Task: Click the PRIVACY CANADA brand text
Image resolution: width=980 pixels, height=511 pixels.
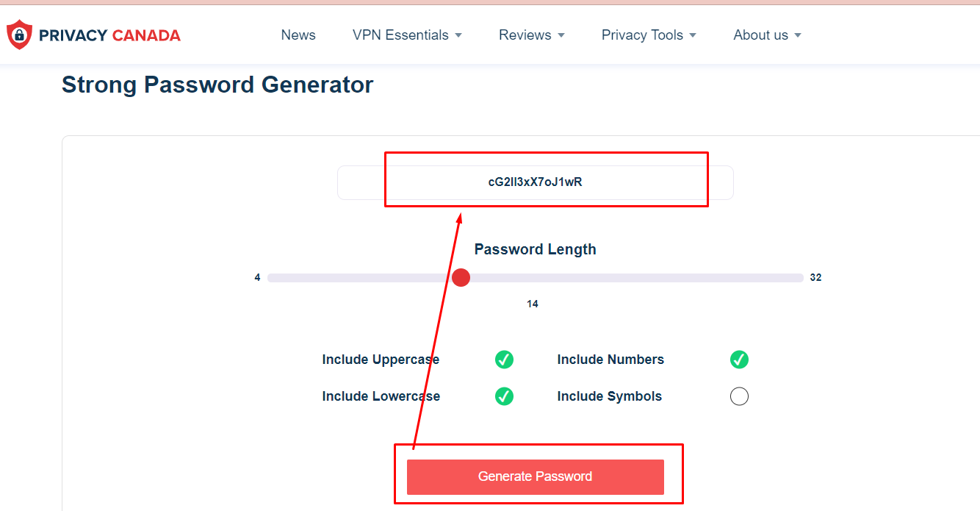Action: click(110, 35)
